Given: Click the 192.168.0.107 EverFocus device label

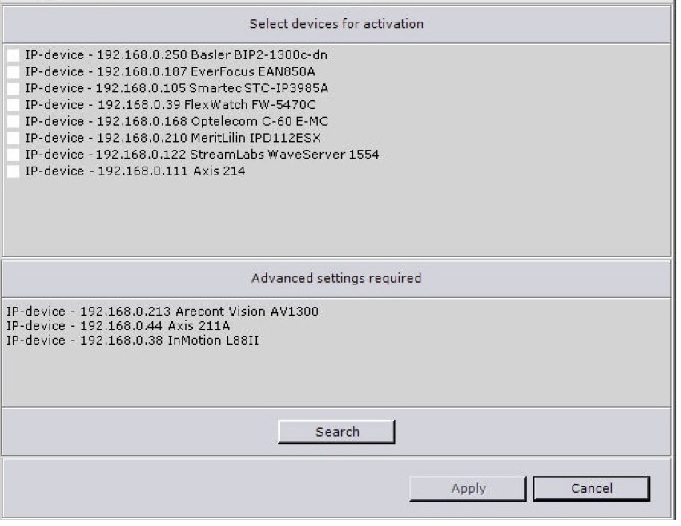Looking at the screenshot, I should point(170,72).
